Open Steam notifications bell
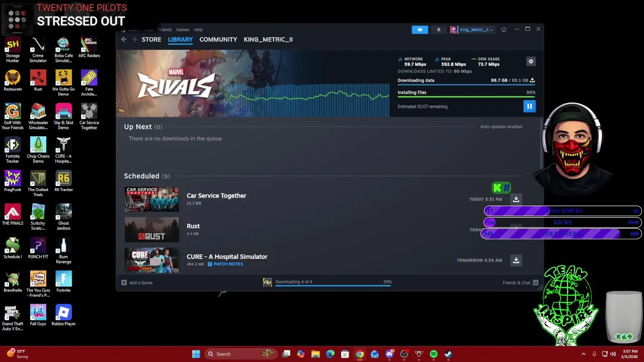The image size is (644, 362). click(x=438, y=30)
